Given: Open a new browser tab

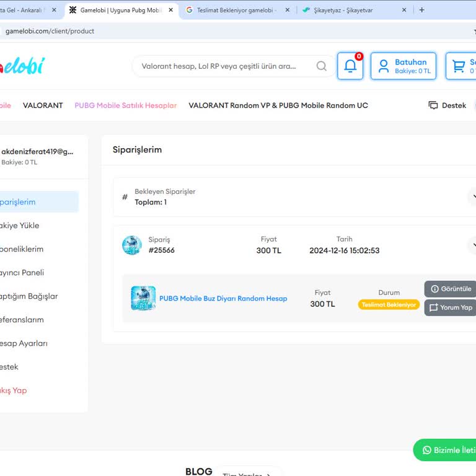Looking at the screenshot, I should click(421, 10).
